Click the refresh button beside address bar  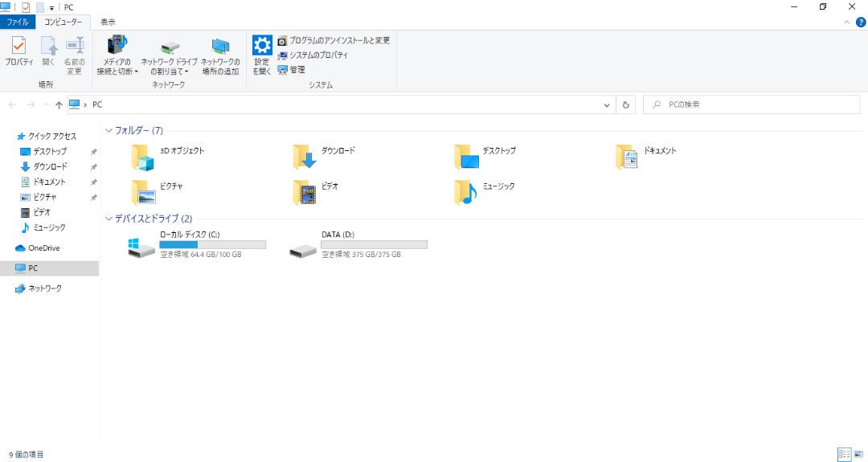click(625, 104)
